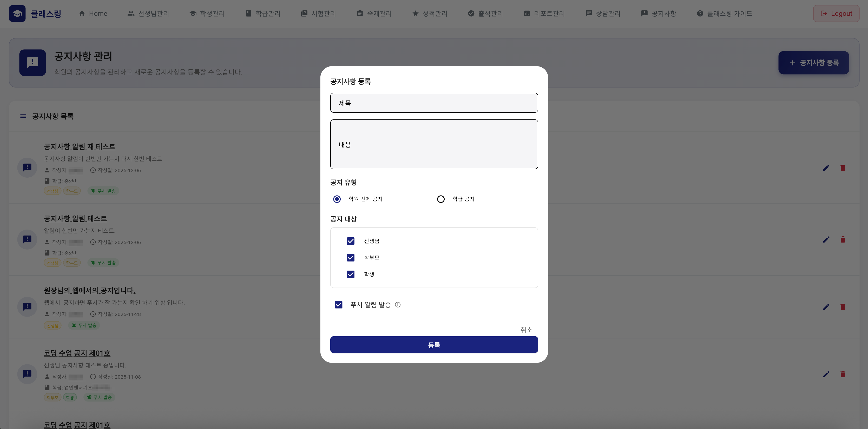Delete the 공지사항 알림 테스트 notice via its trash icon
This screenshot has height=429, width=868.
click(x=843, y=239)
